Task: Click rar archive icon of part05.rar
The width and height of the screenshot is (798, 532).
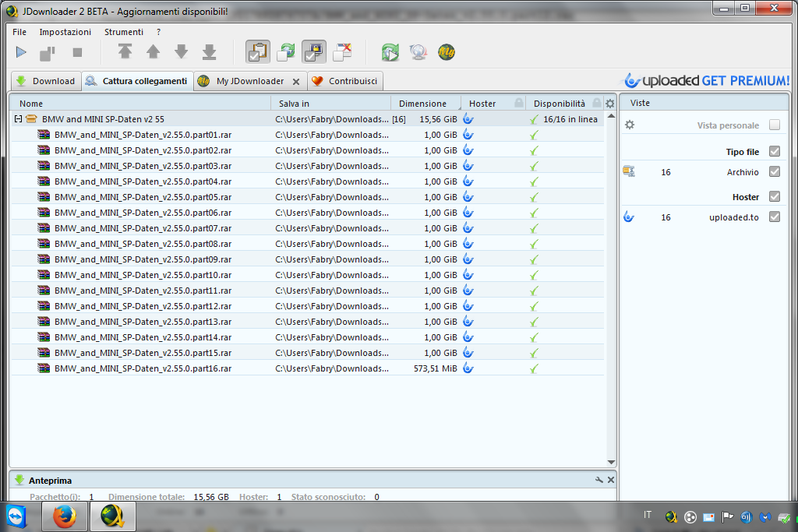Action: [44, 197]
